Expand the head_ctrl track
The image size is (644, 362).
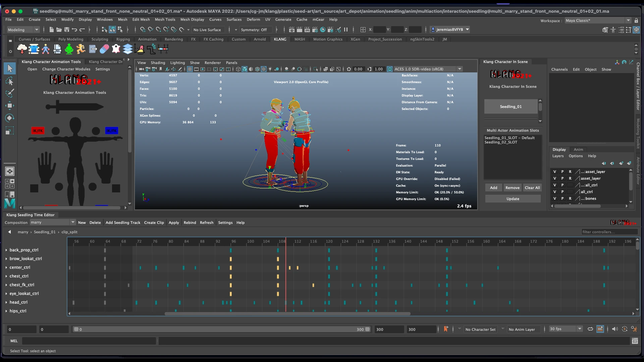coord(6,302)
